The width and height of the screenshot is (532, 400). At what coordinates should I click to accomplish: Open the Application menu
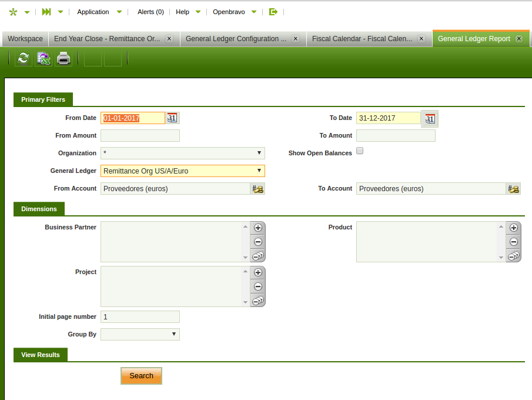click(x=93, y=12)
